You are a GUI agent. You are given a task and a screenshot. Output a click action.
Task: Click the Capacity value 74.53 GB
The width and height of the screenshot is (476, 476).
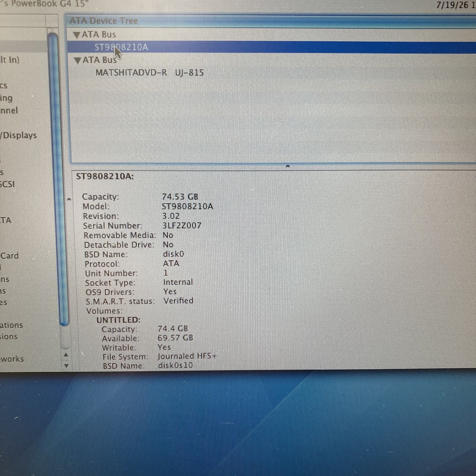(x=180, y=197)
